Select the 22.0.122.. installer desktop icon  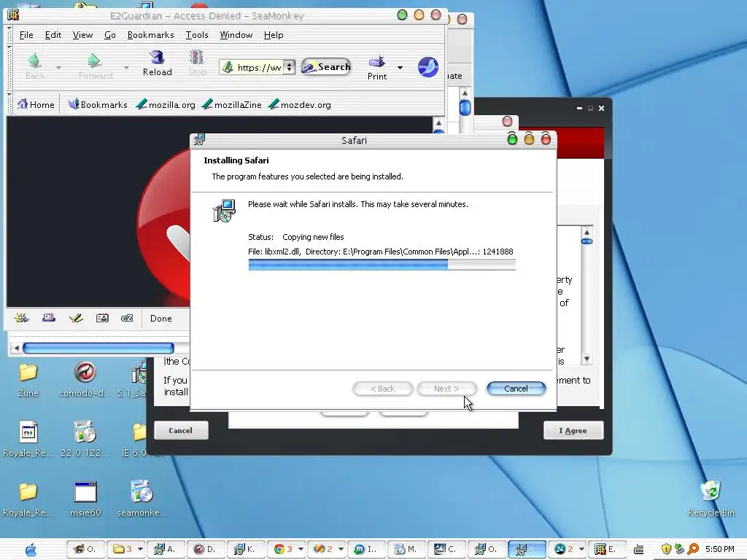click(85, 439)
